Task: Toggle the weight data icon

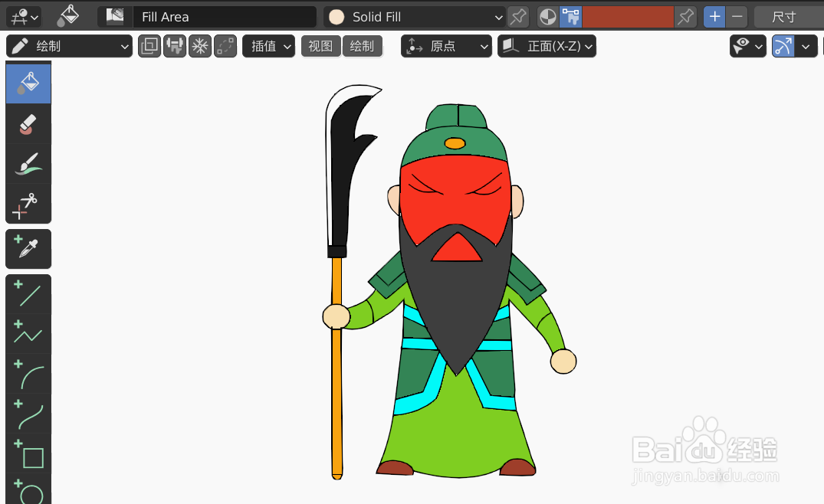Action: 175,46
